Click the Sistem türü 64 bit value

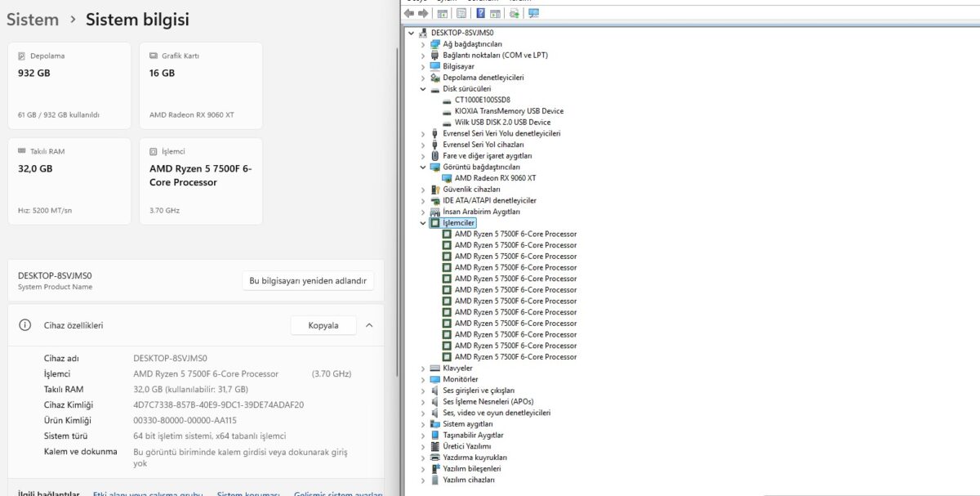pos(209,436)
